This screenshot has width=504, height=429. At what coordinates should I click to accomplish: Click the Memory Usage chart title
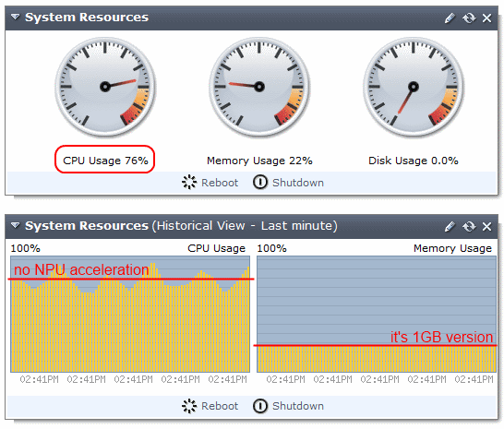pyautogui.click(x=452, y=248)
